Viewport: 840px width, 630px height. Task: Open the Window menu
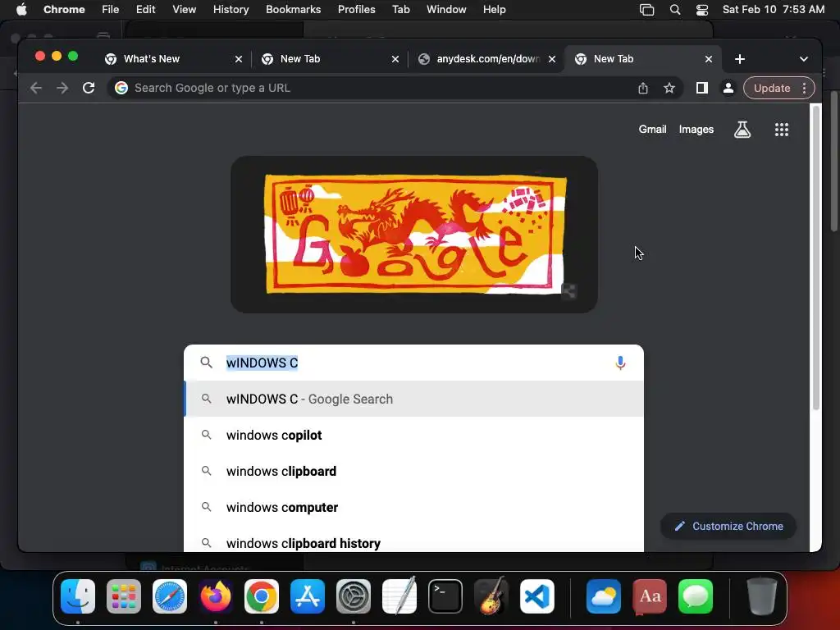[x=446, y=10]
